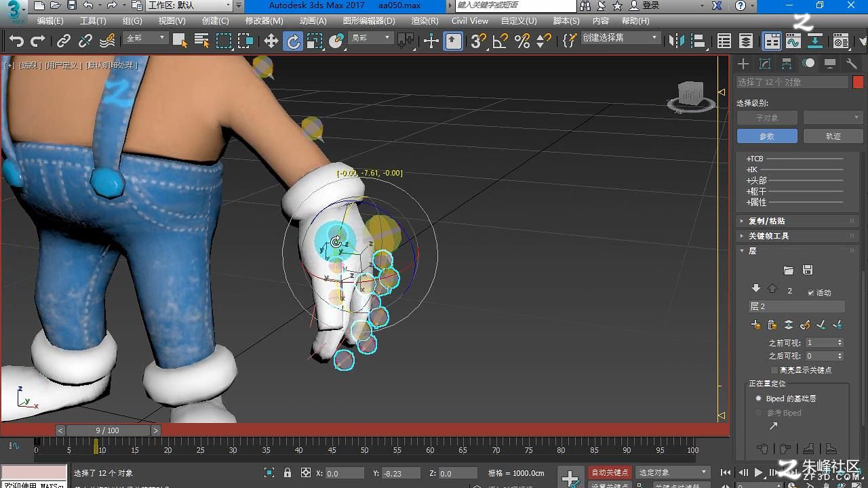Image resolution: width=868 pixels, height=488 pixels.
Task: Click the Align tool icon
Action: point(698,41)
